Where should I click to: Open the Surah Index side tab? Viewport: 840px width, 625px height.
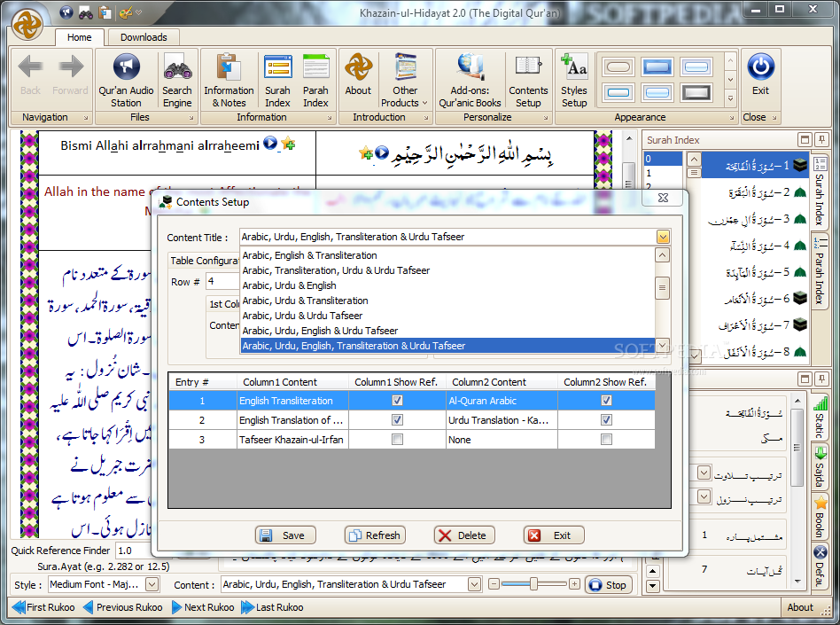tap(820, 191)
